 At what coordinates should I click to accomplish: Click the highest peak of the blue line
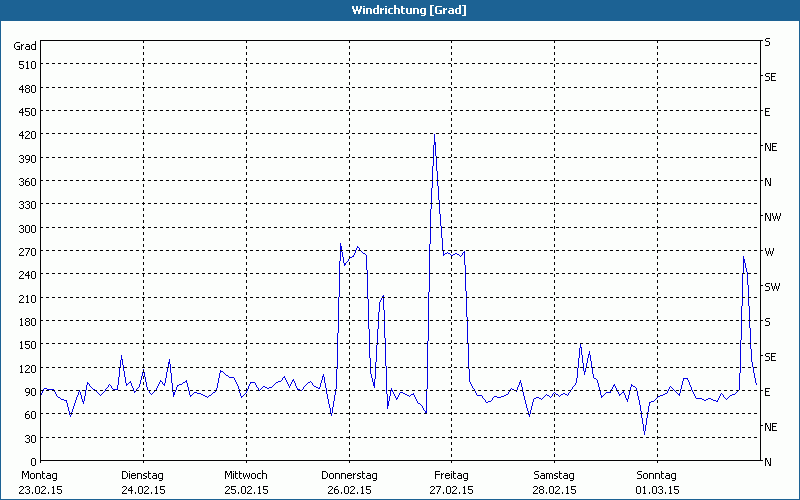[x=434, y=134]
